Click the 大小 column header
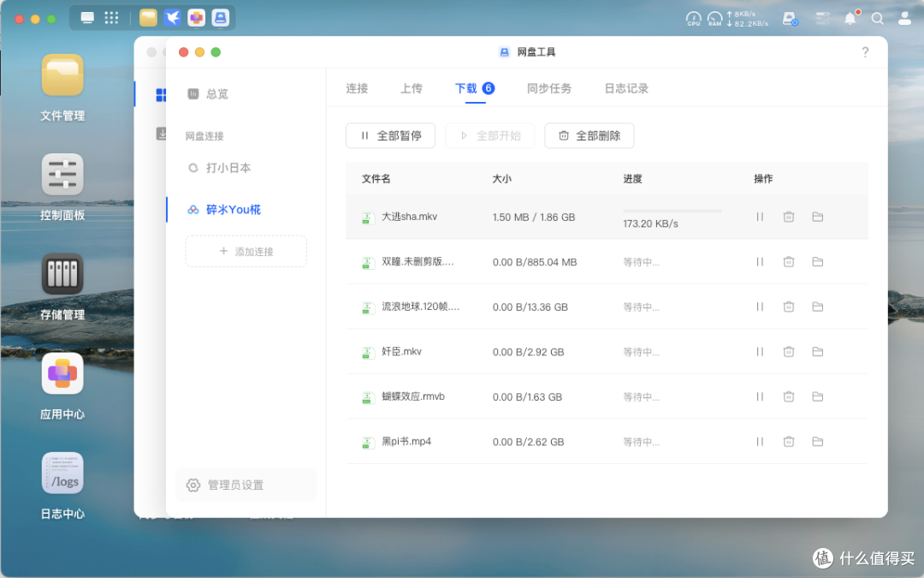Screen dimensions: 924x578 (501, 179)
